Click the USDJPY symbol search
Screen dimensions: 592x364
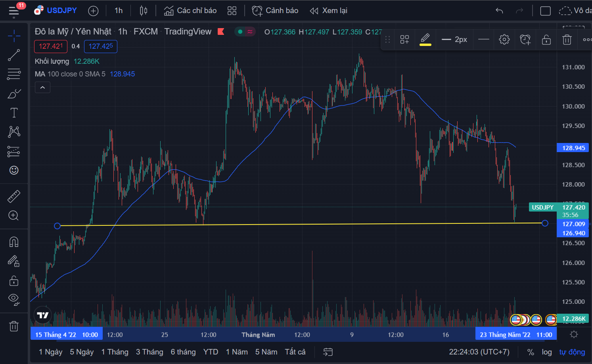point(56,11)
